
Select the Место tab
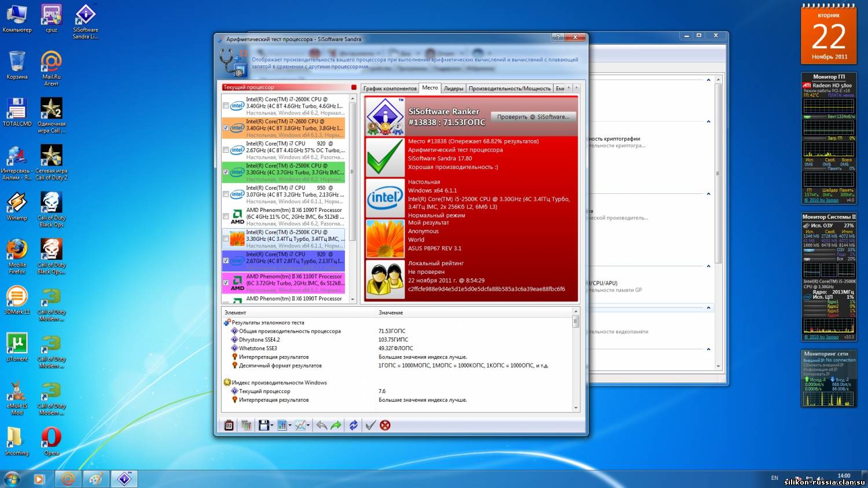pos(430,88)
